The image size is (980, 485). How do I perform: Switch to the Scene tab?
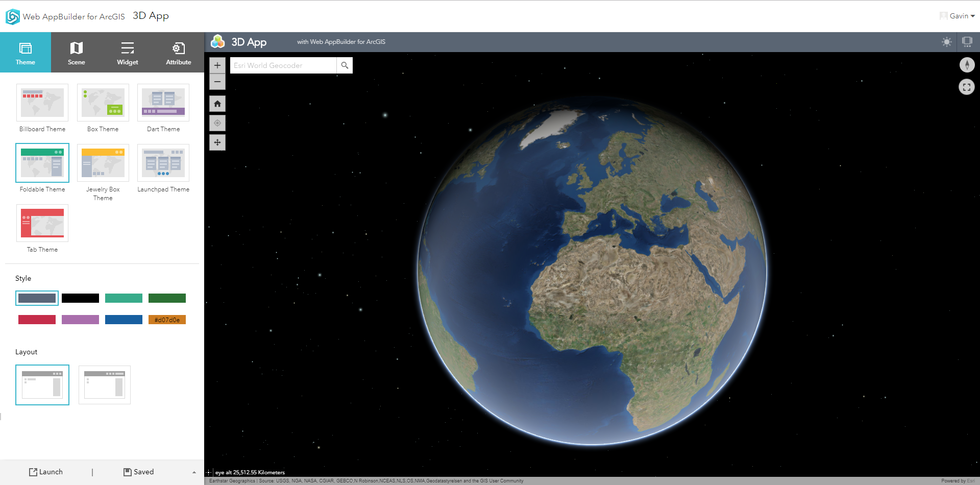pyautogui.click(x=77, y=53)
